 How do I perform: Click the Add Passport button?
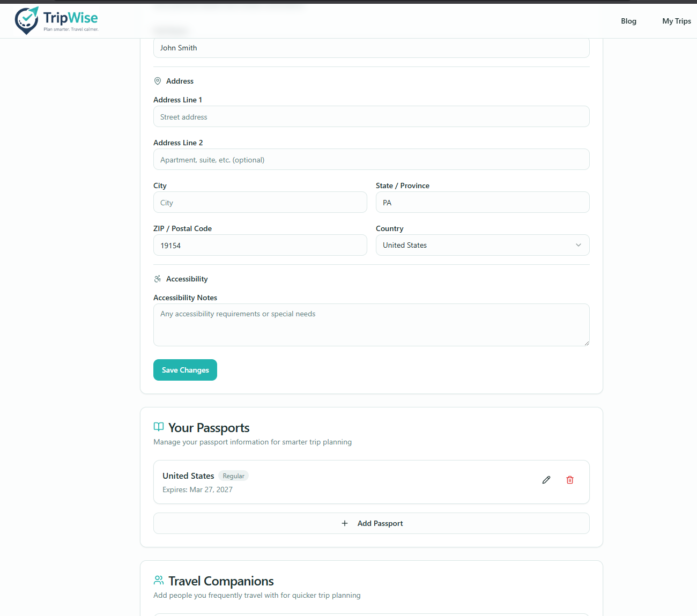pyautogui.click(x=371, y=523)
